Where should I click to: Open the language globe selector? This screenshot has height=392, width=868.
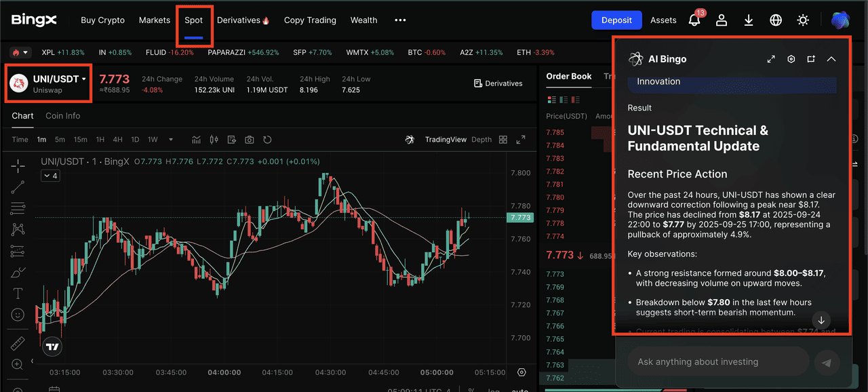776,20
